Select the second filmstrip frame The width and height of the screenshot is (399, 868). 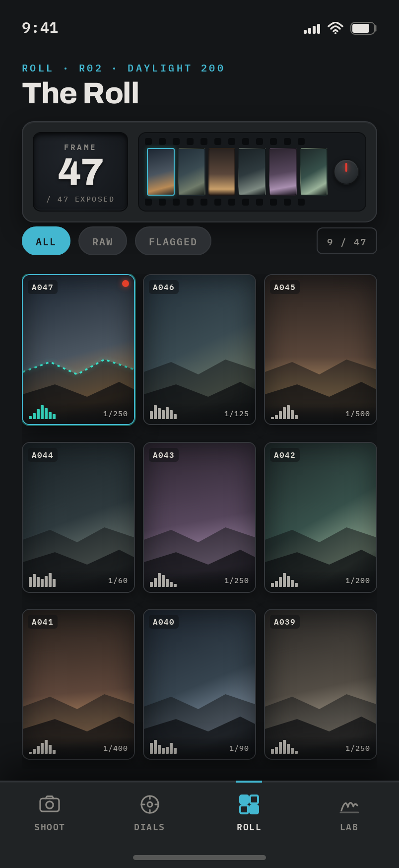coord(192,172)
